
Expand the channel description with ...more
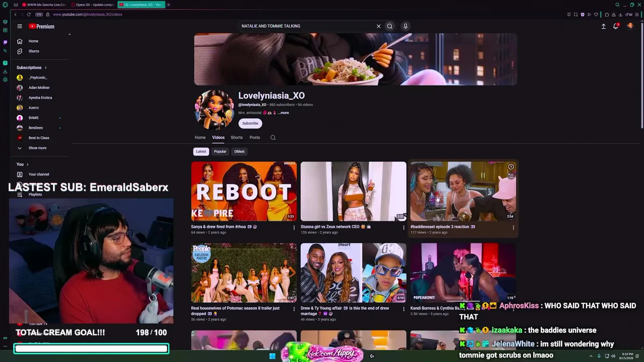(x=283, y=113)
